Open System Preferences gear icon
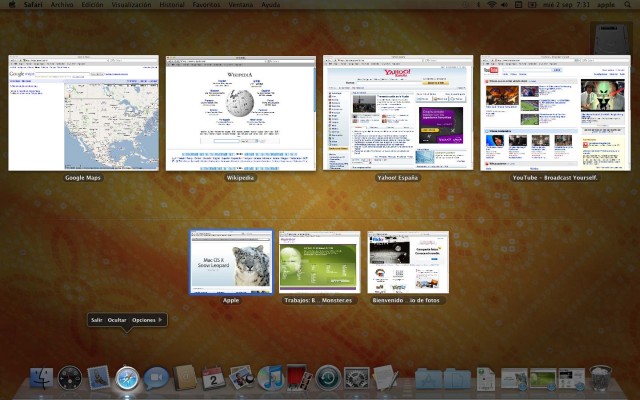Image resolution: width=640 pixels, height=400 pixels. coord(356,378)
